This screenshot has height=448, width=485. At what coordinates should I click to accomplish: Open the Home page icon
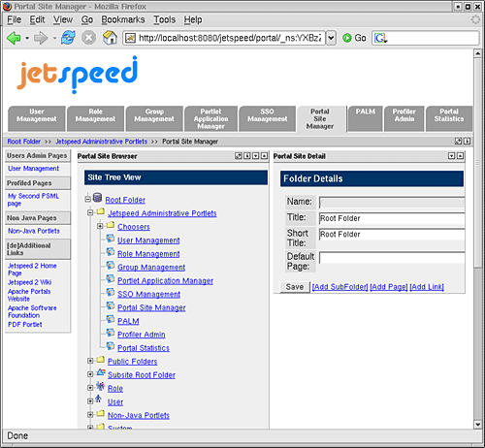[x=110, y=38]
